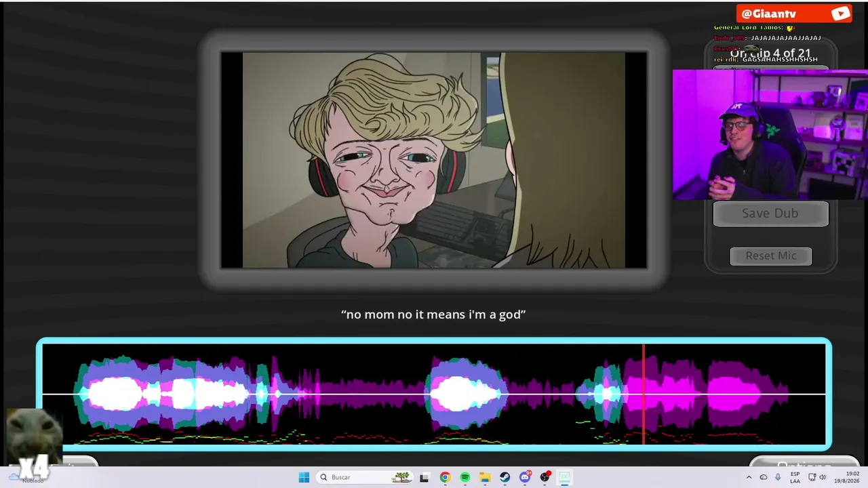Click the "On Clip 4 of 21" counter
868x488 pixels.
(x=770, y=54)
